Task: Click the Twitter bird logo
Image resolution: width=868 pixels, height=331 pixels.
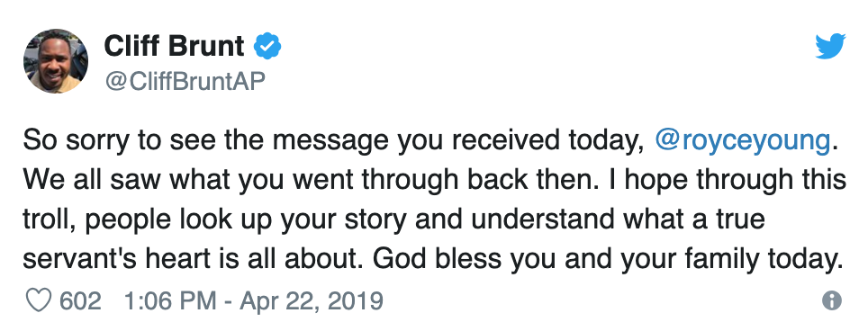Action: pyautogui.click(x=830, y=46)
